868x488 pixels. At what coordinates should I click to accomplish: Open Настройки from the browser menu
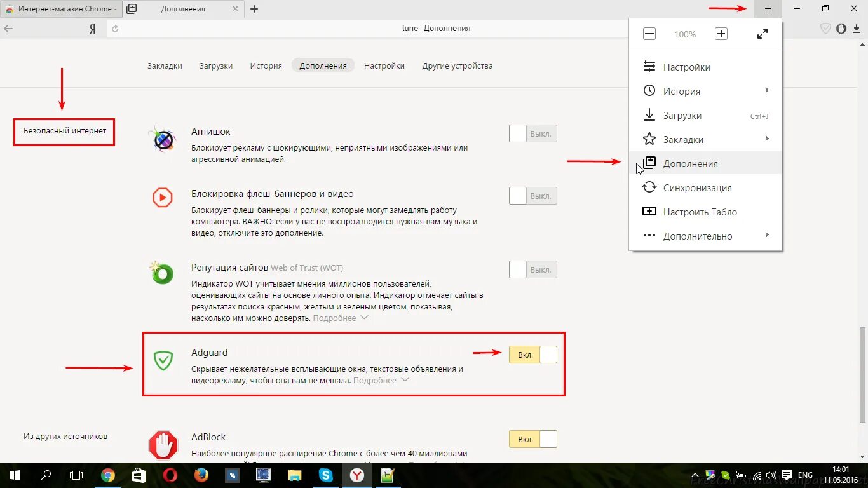pyautogui.click(x=705, y=67)
